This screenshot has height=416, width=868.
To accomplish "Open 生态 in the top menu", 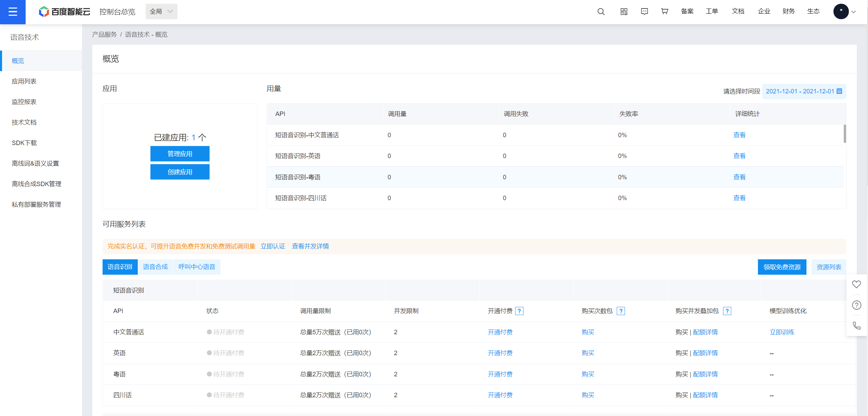I will click(x=813, y=11).
